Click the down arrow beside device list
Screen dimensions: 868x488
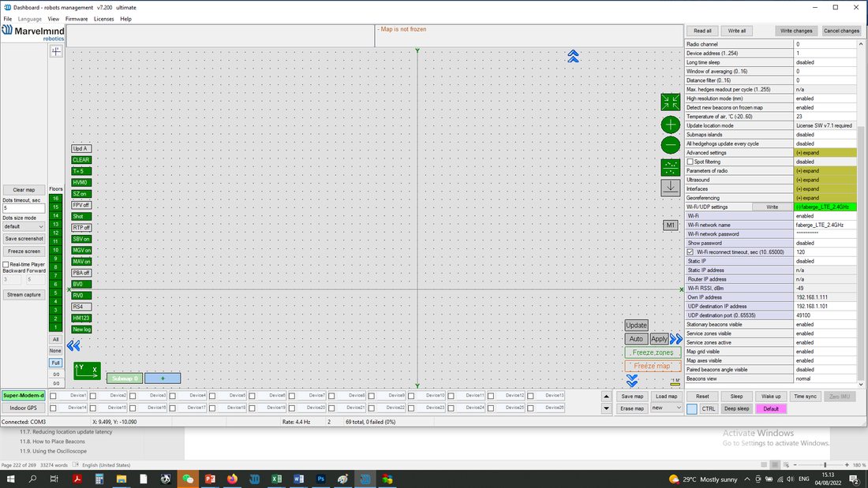tap(606, 408)
